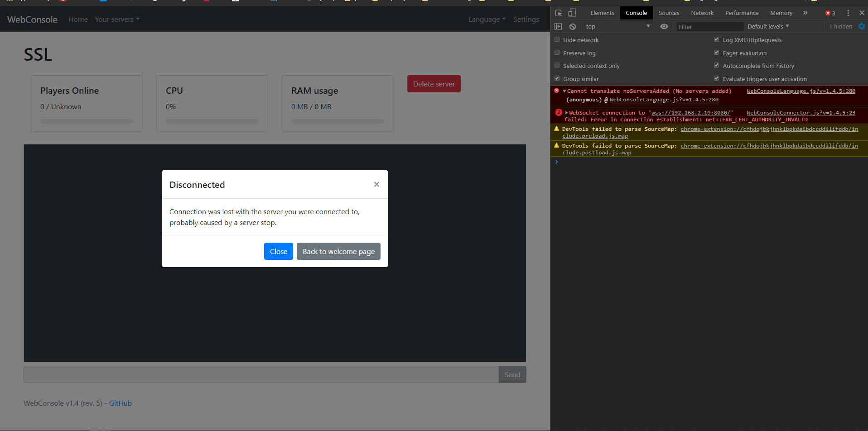Image resolution: width=868 pixels, height=431 pixels.
Task: Enable the Hide network checkbox
Action: [x=557, y=39]
